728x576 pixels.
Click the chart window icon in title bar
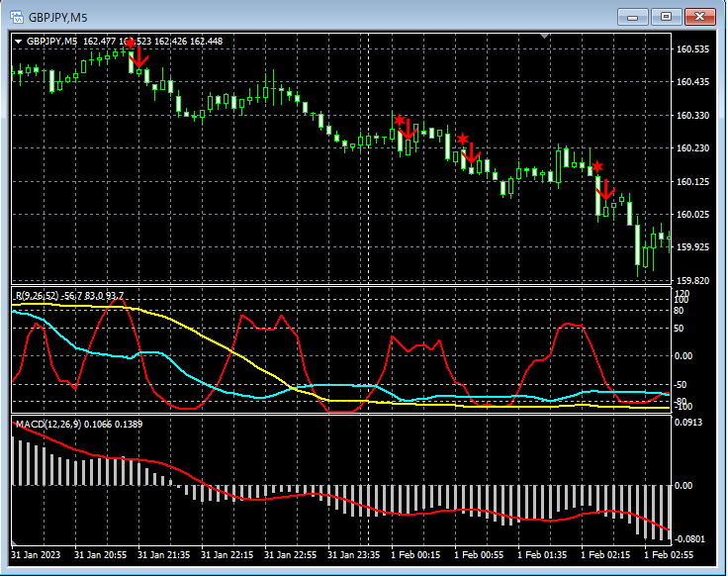pyautogui.click(x=17, y=16)
